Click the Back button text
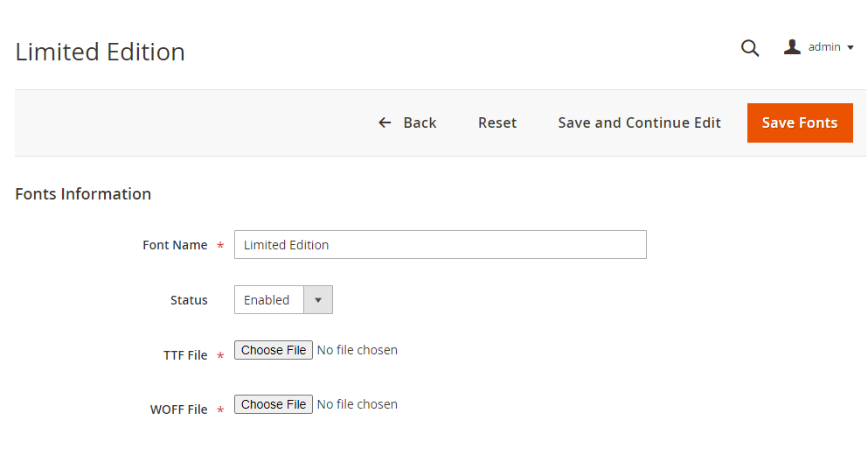Image resolution: width=868 pixels, height=469 pixels. [420, 123]
